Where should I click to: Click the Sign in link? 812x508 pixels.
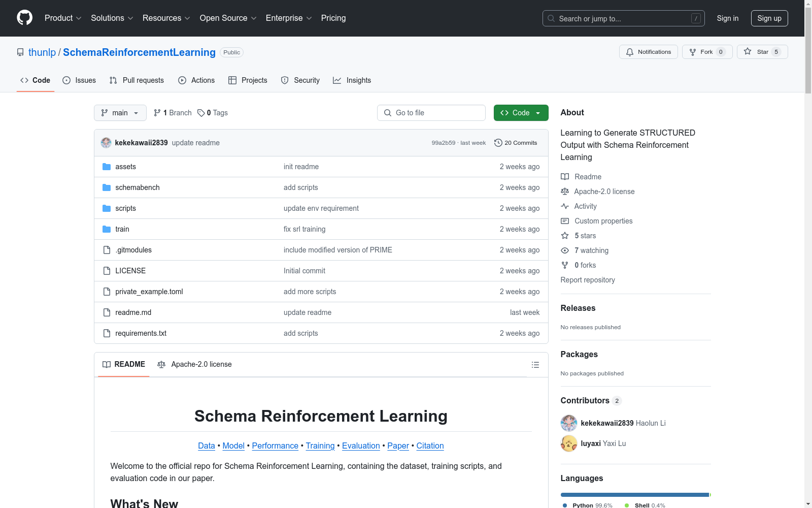(x=728, y=18)
